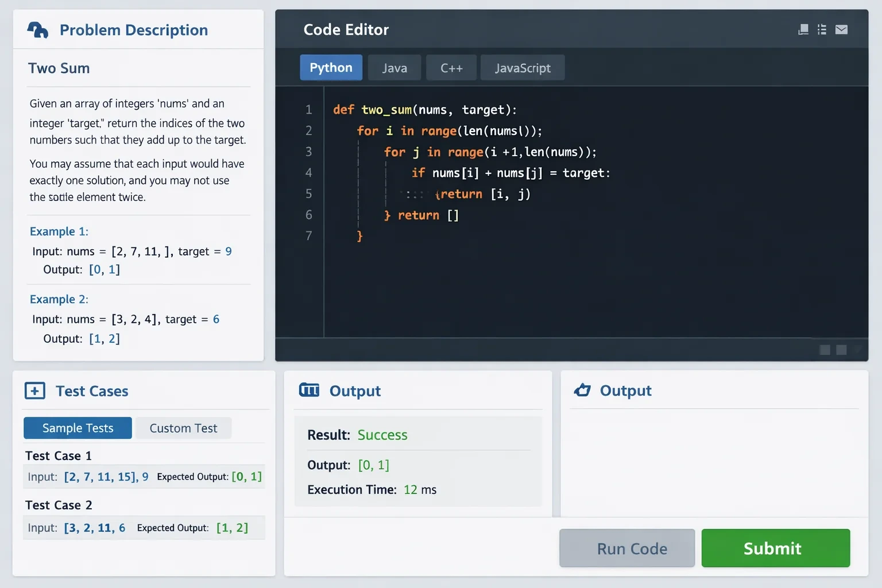This screenshot has width=882, height=588.
Task: Open the Custom Test tab
Action: click(183, 428)
